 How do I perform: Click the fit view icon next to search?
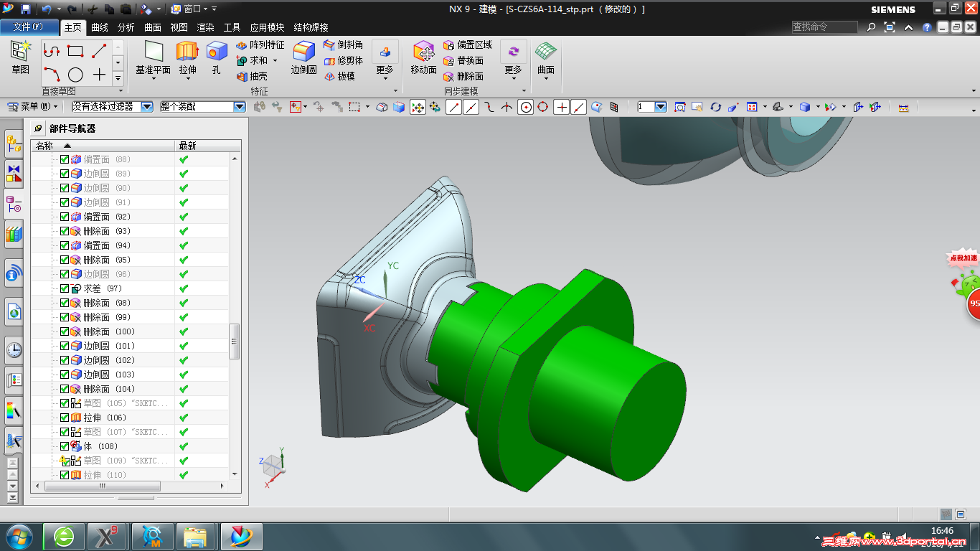(x=890, y=27)
